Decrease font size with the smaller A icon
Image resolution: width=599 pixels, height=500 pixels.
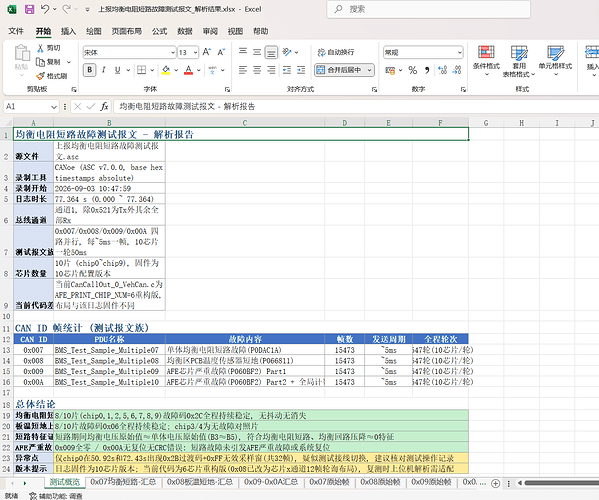(221, 52)
